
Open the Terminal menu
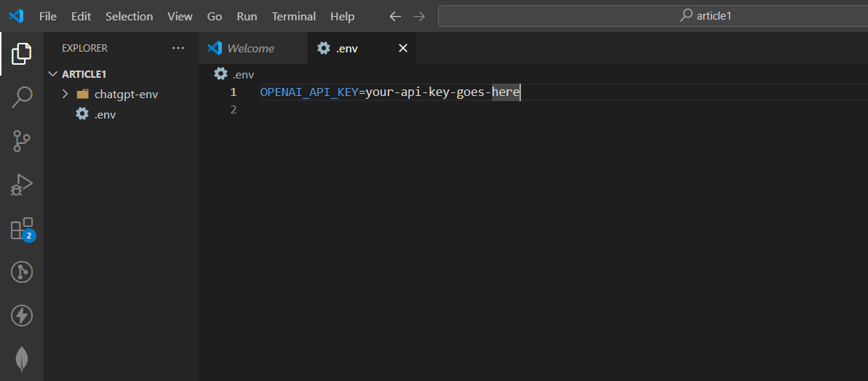click(293, 16)
